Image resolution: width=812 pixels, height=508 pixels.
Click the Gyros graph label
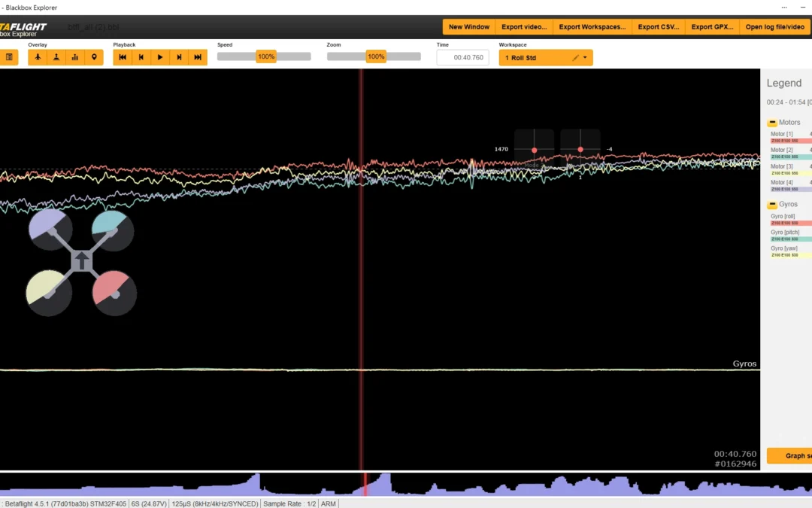[744, 364]
